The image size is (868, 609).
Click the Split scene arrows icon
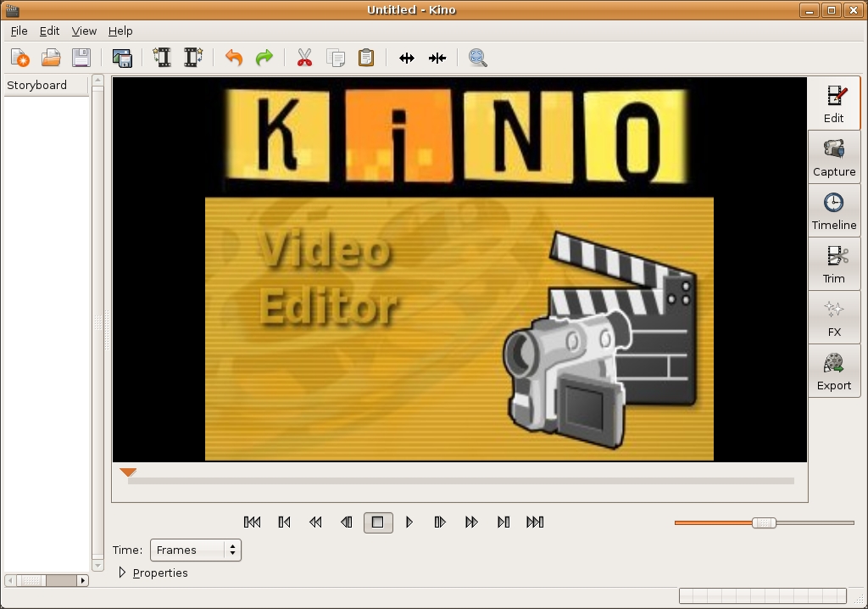click(407, 58)
